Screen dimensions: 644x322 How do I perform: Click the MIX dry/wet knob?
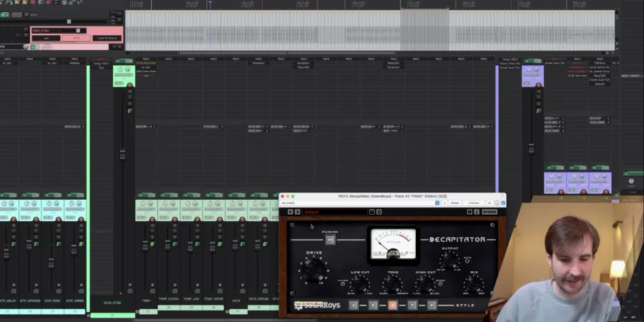point(474,283)
